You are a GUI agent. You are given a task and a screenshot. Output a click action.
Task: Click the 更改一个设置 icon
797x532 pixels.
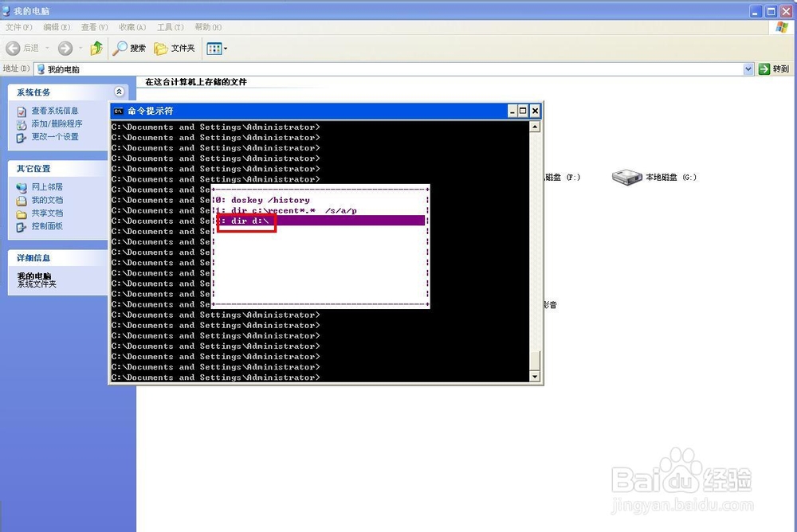pos(22,138)
